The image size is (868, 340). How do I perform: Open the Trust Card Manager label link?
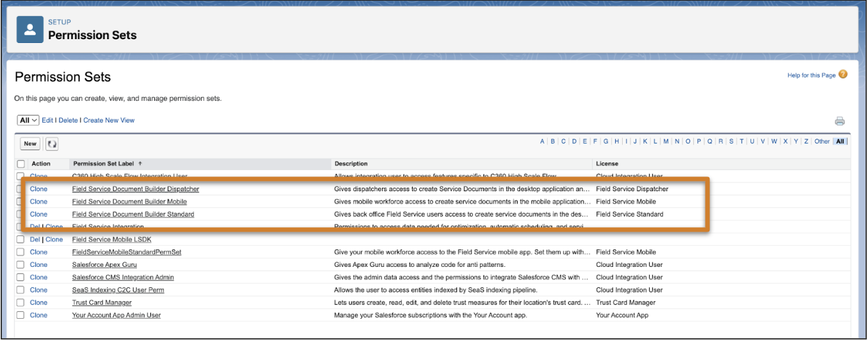point(101,302)
